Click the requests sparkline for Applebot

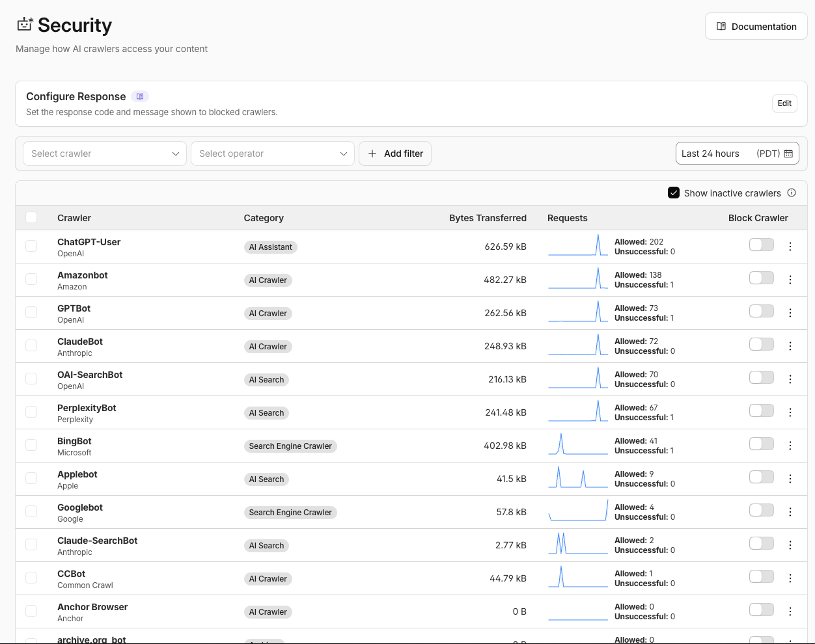578,477
